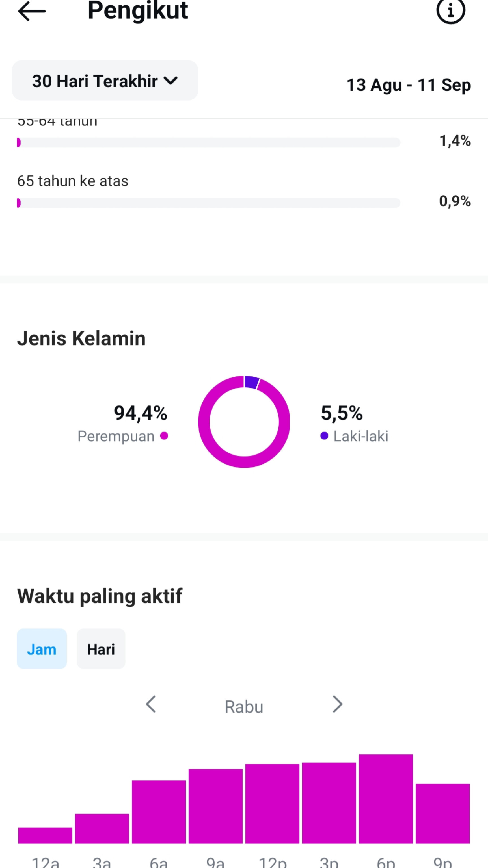Viewport: 488px width, 868px height.
Task: Tap the Laki-laki legend dot
Action: click(x=324, y=436)
